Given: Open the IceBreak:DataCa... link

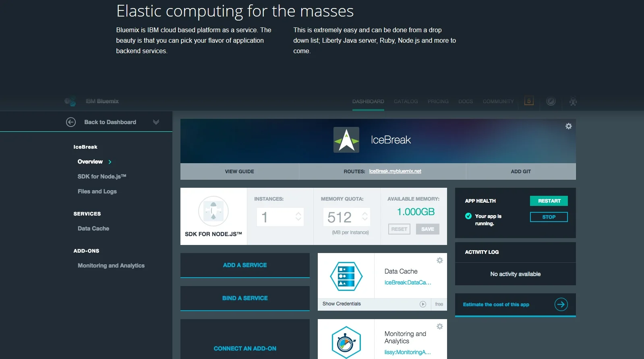Looking at the screenshot, I should (408, 282).
